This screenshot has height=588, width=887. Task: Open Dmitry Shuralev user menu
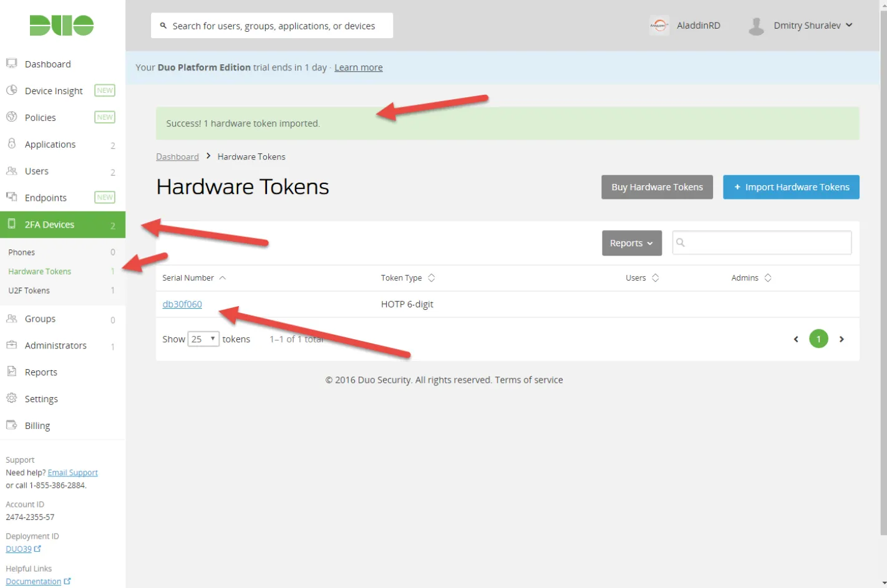[x=800, y=26]
